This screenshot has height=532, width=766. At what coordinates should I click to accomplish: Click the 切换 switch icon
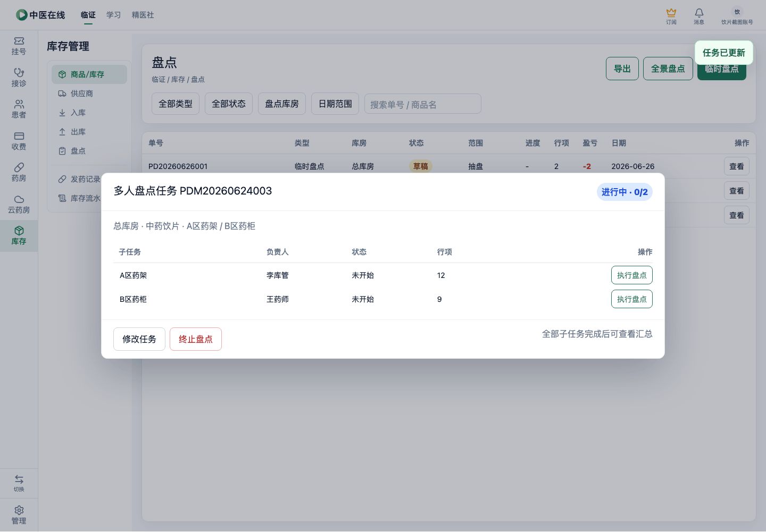point(19,483)
